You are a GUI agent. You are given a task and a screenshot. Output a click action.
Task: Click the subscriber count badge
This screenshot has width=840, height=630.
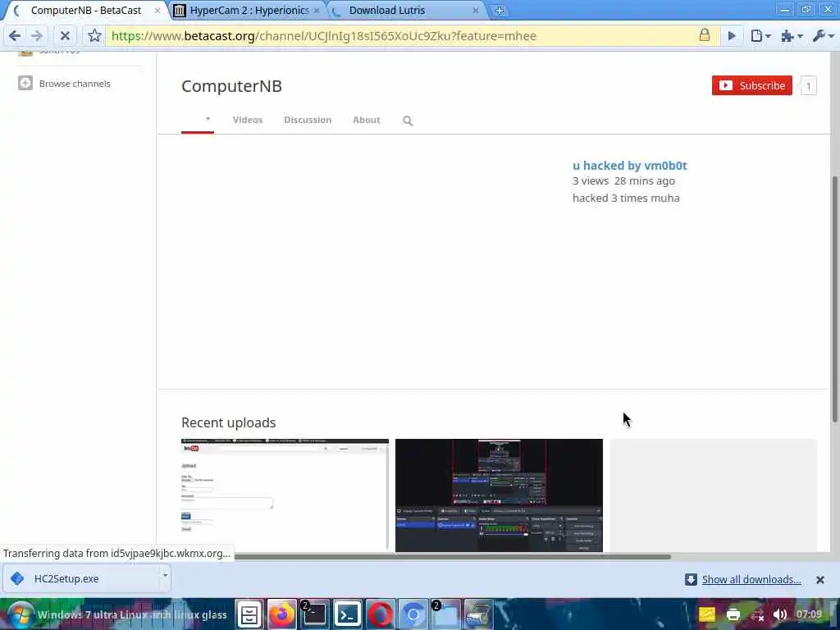808,85
